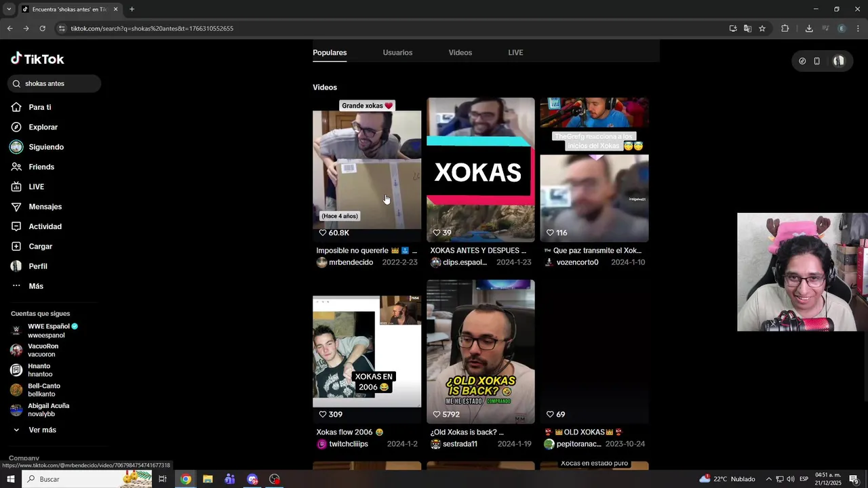Open the twitchcliiips uploader profile

(342, 444)
